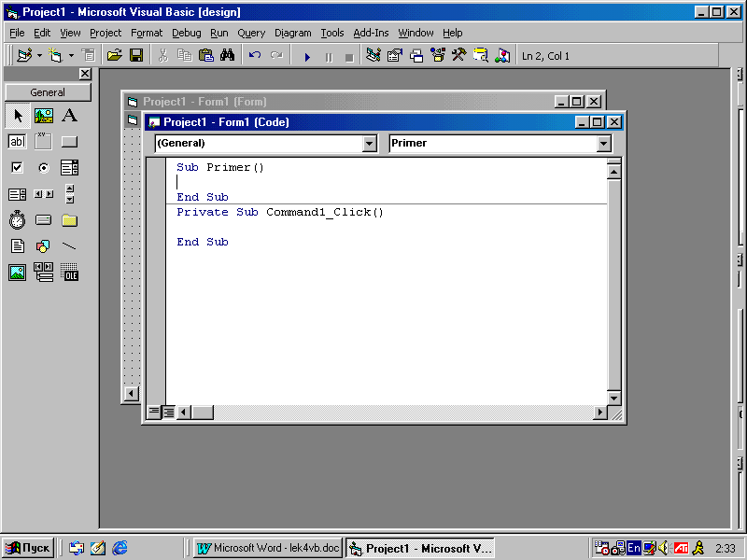The width and height of the screenshot is (747, 560).
Task: Open the Add-Ins menu
Action: (371, 33)
